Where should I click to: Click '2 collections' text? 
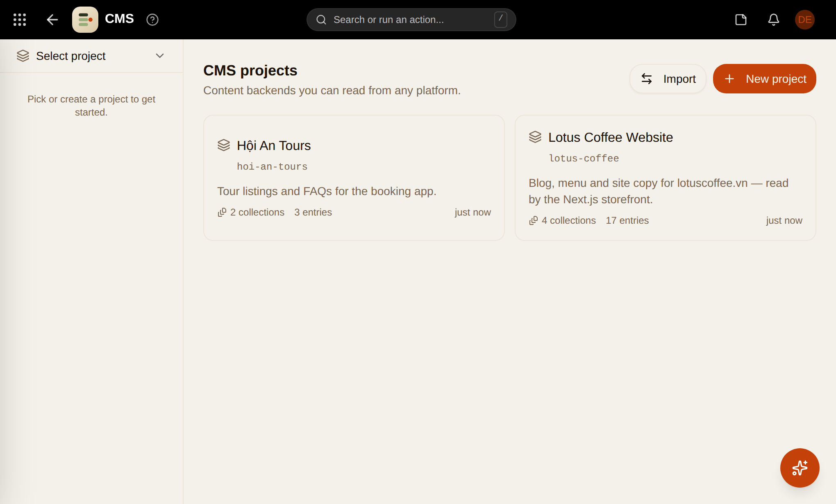[x=257, y=212]
